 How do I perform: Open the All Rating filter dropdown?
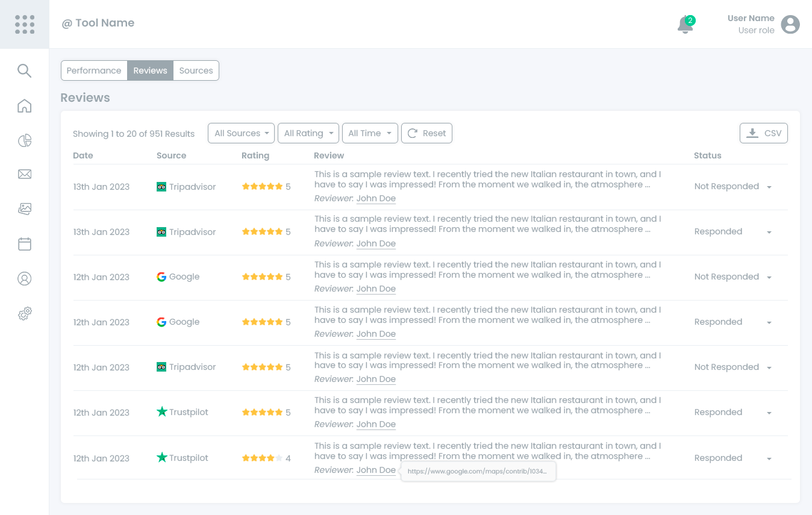(309, 133)
